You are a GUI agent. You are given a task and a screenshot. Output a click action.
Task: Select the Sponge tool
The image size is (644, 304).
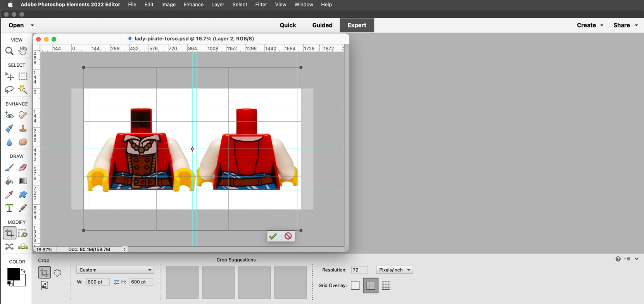coord(23,142)
